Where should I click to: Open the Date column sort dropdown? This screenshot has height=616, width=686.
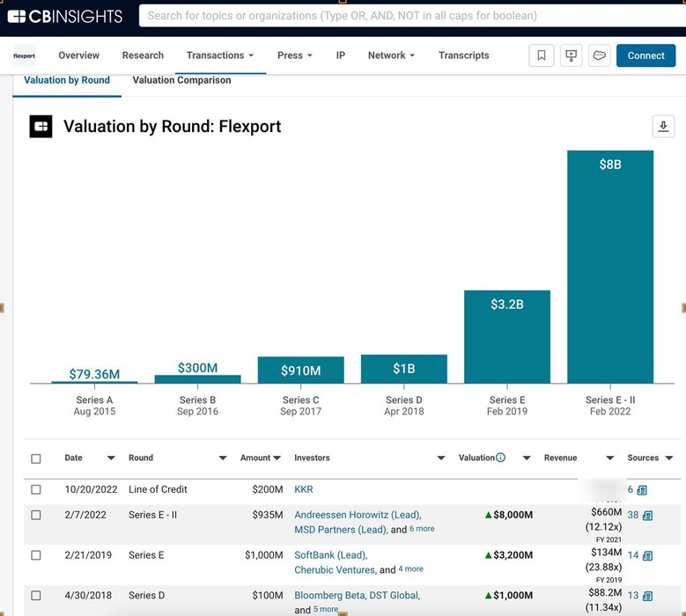point(111,458)
